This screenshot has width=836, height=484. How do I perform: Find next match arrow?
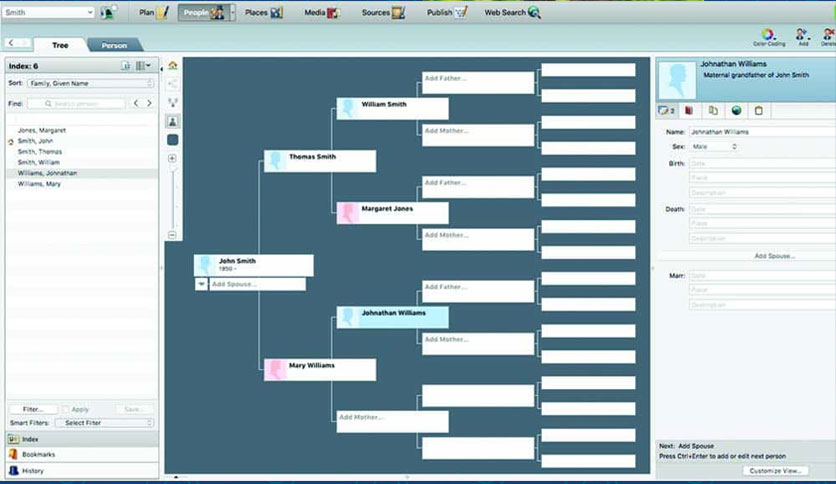(149, 103)
